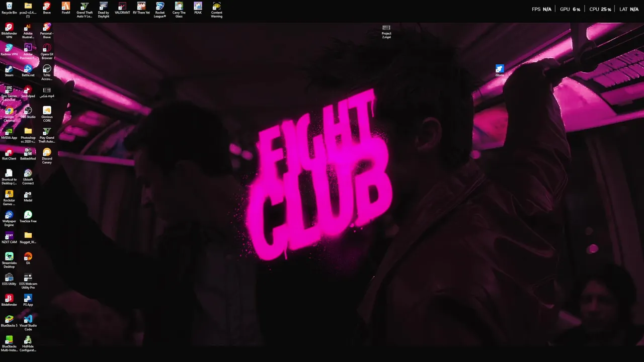Select the Bitdefender VPN icon
This screenshot has height=362, width=644.
pyautogui.click(x=9, y=31)
